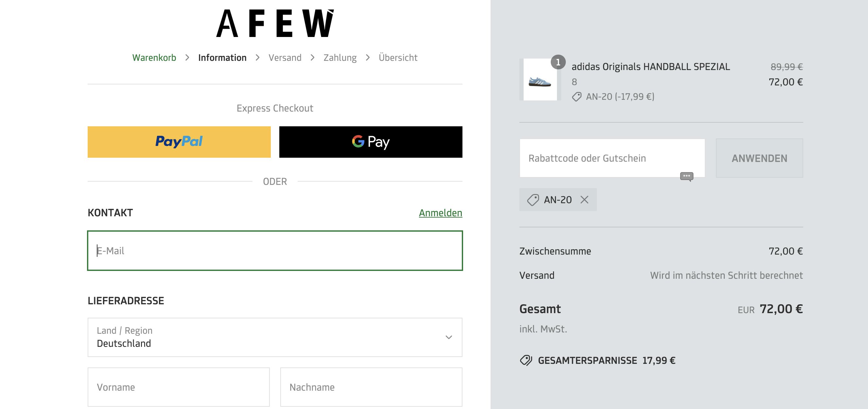The height and width of the screenshot is (409, 868).
Task: Click the password manager icon in coupon field
Action: 686,176
